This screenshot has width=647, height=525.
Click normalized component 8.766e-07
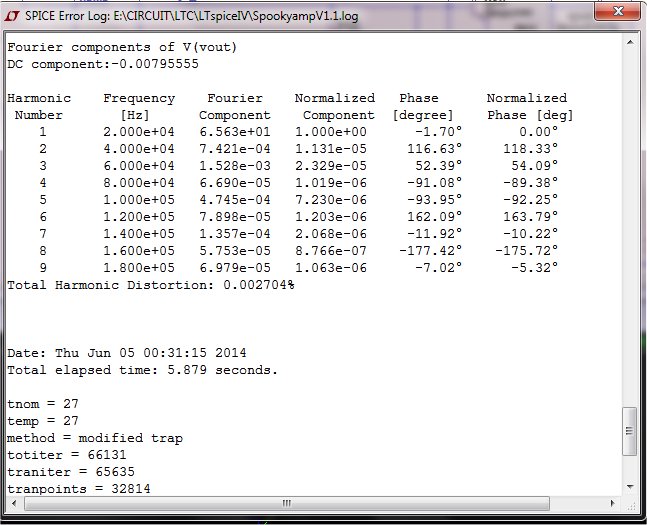pyautogui.click(x=331, y=251)
